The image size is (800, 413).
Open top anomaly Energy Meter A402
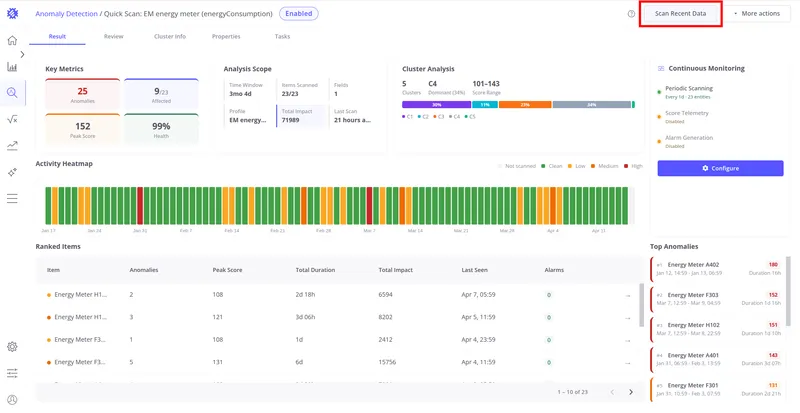pos(717,269)
